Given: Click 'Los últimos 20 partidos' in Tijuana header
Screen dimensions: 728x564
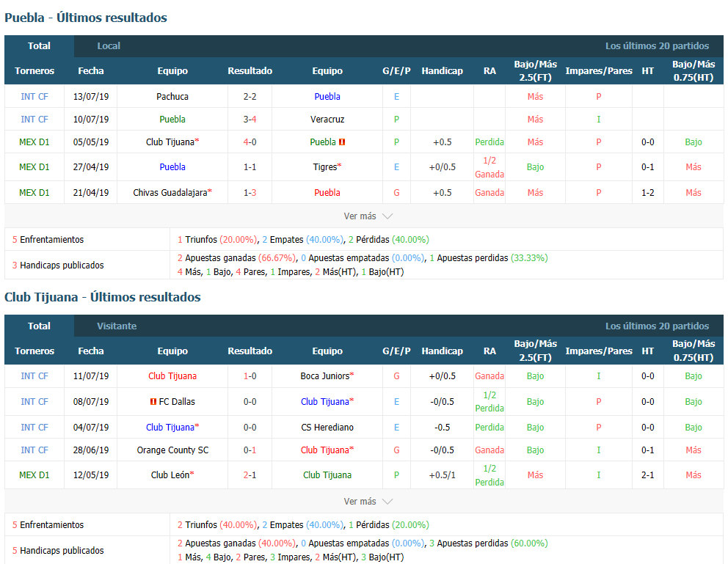Looking at the screenshot, I should (657, 326).
